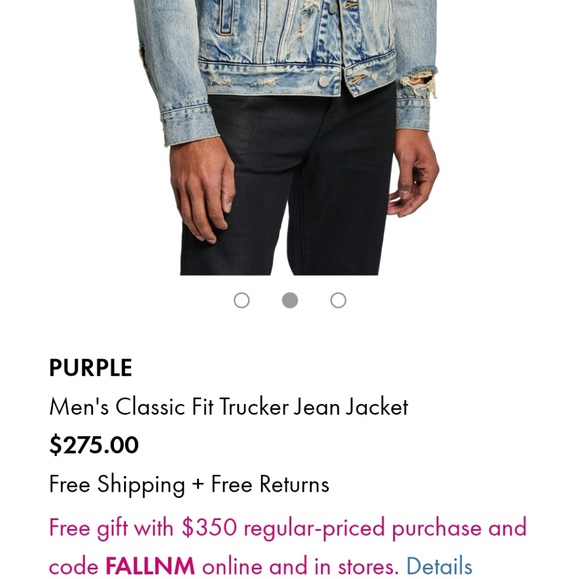This screenshot has width=580, height=579.
Task: Select the first image carousel dot
Action: coord(242,300)
